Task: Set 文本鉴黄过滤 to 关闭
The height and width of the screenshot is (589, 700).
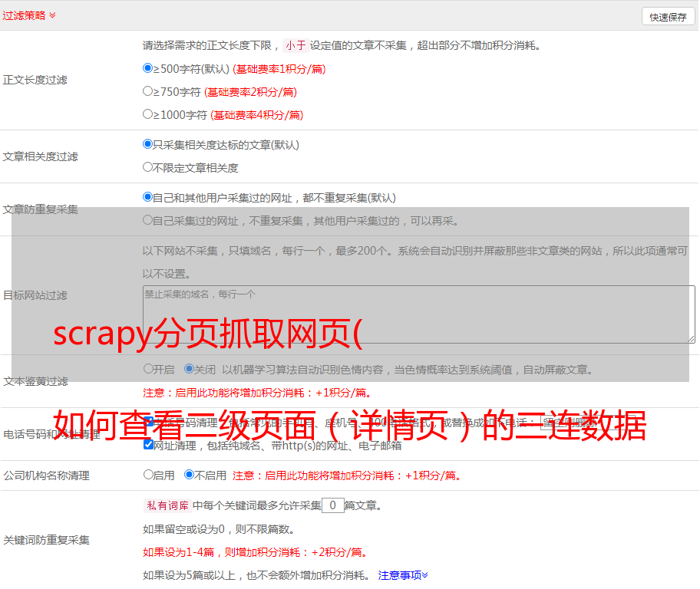Action: pyautogui.click(x=190, y=369)
